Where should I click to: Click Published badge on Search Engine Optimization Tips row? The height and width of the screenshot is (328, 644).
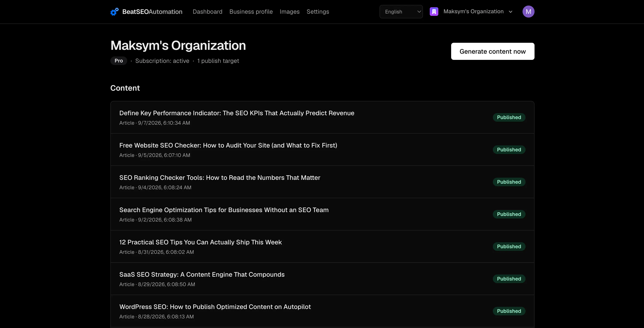pos(509,214)
